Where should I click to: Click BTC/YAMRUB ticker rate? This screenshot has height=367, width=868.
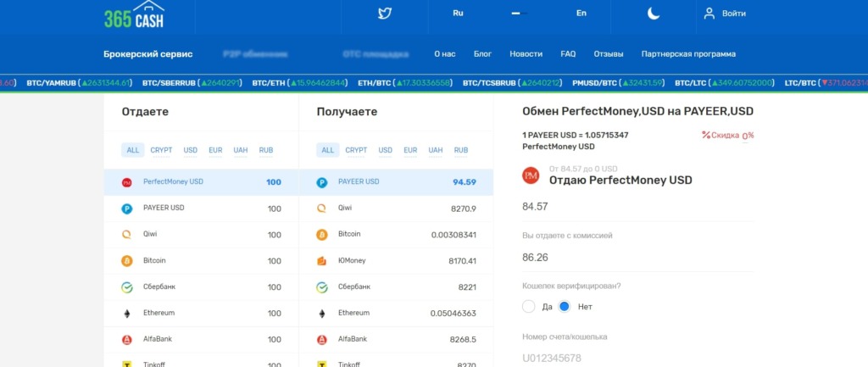80,83
